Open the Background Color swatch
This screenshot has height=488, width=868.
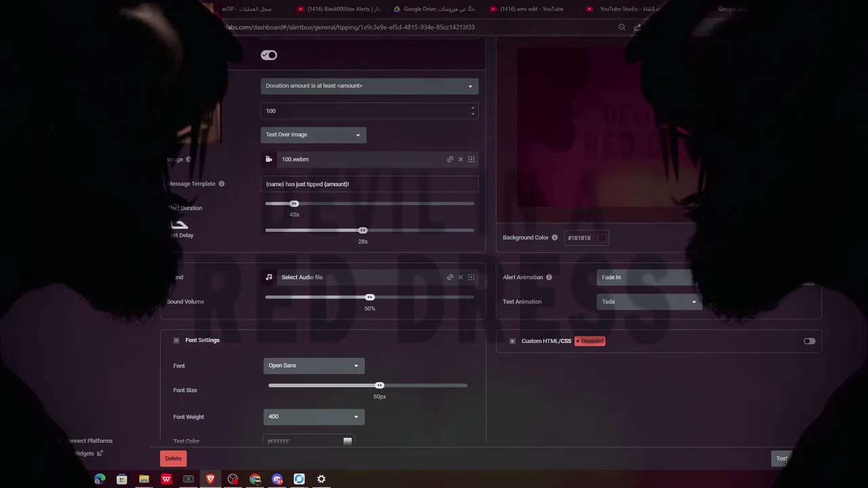point(602,238)
